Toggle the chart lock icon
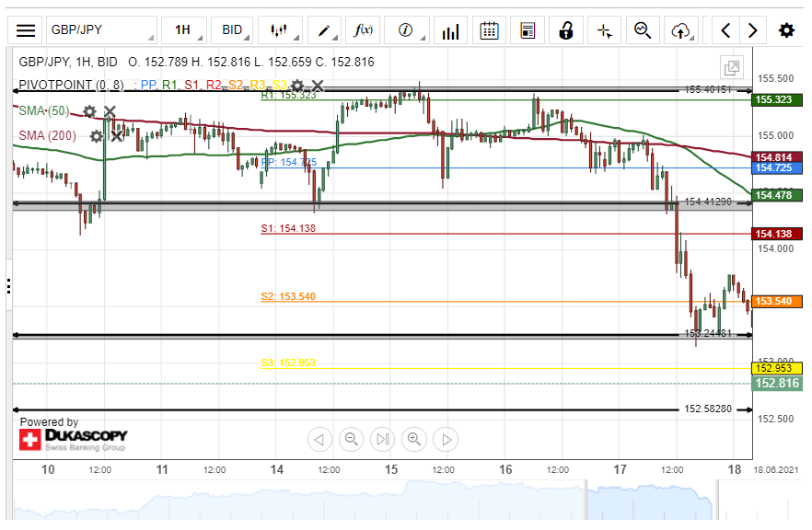The width and height of the screenshot is (812, 530). tap(564, 30)
